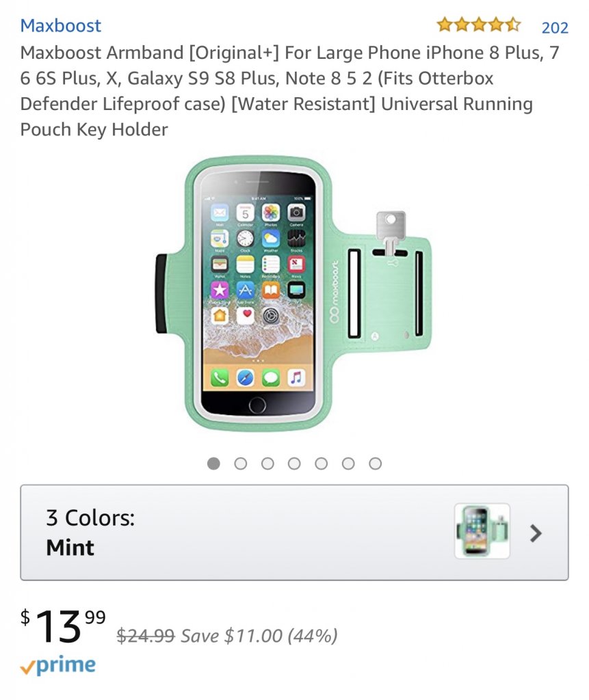
Task: Show the fourth image carousel dot
Action: coord(294,463)
